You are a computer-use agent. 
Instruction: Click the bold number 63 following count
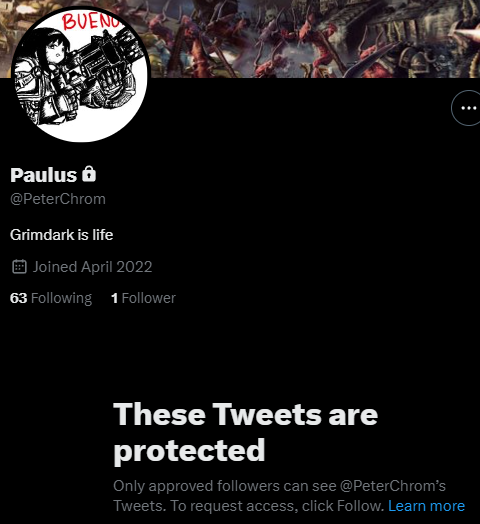pos(18,298)
